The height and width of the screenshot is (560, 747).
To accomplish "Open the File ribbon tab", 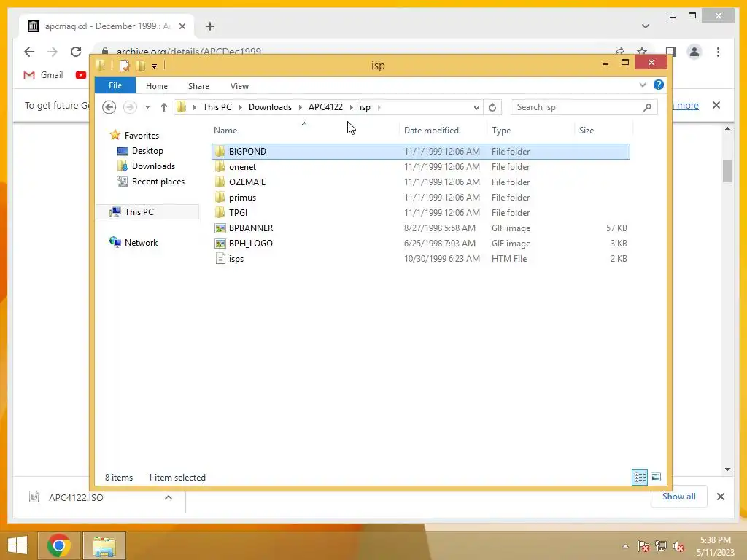I will tap(115, 85).
